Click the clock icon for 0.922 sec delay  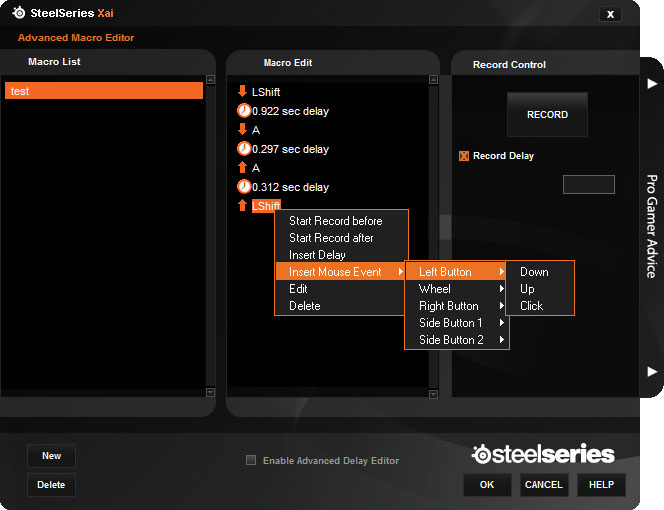(x=243, y=111)
